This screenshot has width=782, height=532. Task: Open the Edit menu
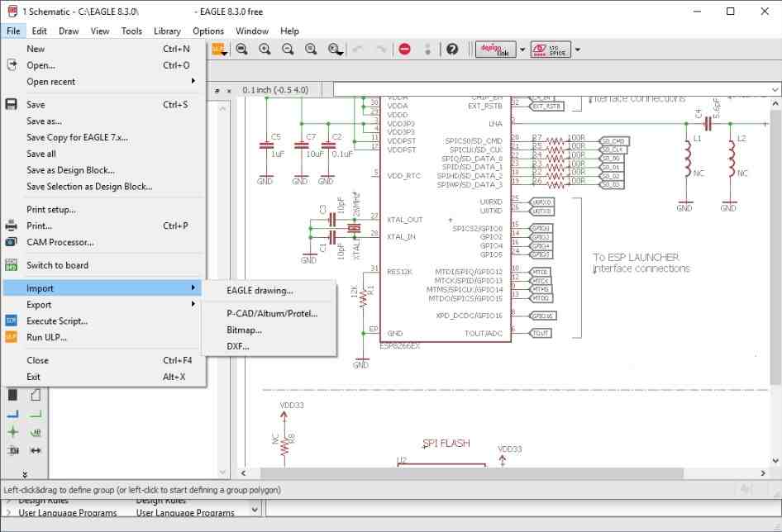coord(39,31)
